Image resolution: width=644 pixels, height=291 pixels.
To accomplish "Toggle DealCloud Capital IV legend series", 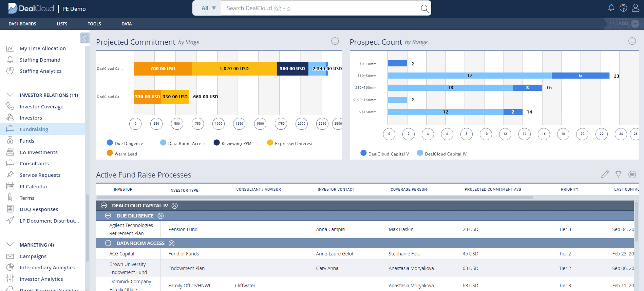I will (442, 154).
